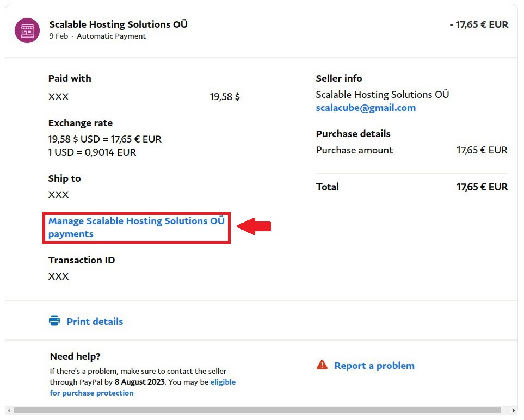Select the 9 Feb Automatic Payment subtitle
The image size is (524, 420).
point(97,36)
